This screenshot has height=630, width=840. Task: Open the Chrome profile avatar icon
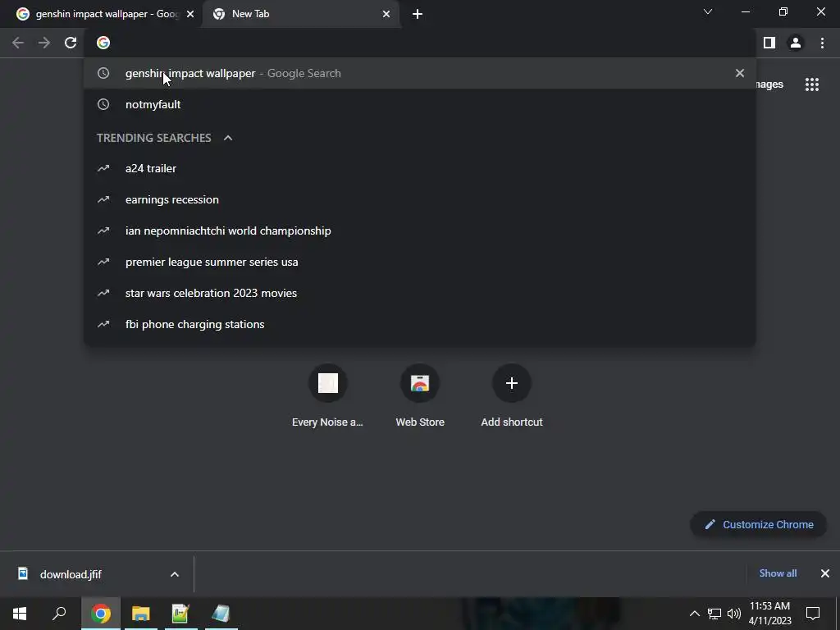point(796,43)
